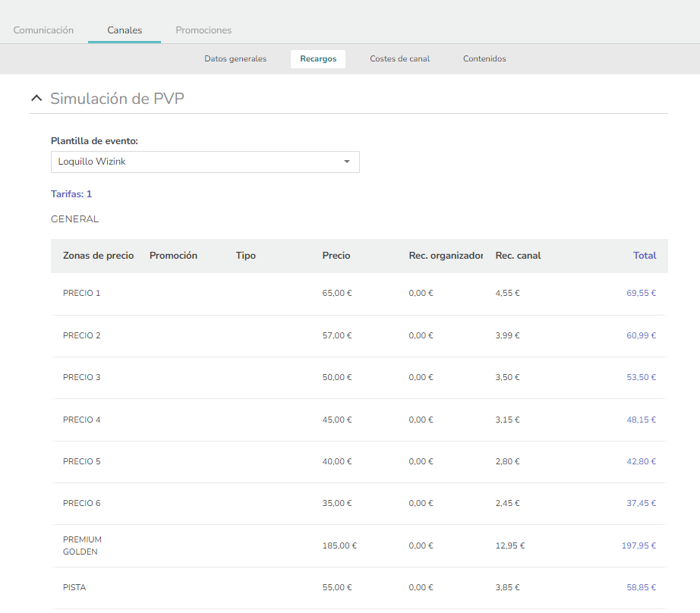
Task: Click the 50,00 € price cell
Action: pyautogui.click(x=337, y=378)
